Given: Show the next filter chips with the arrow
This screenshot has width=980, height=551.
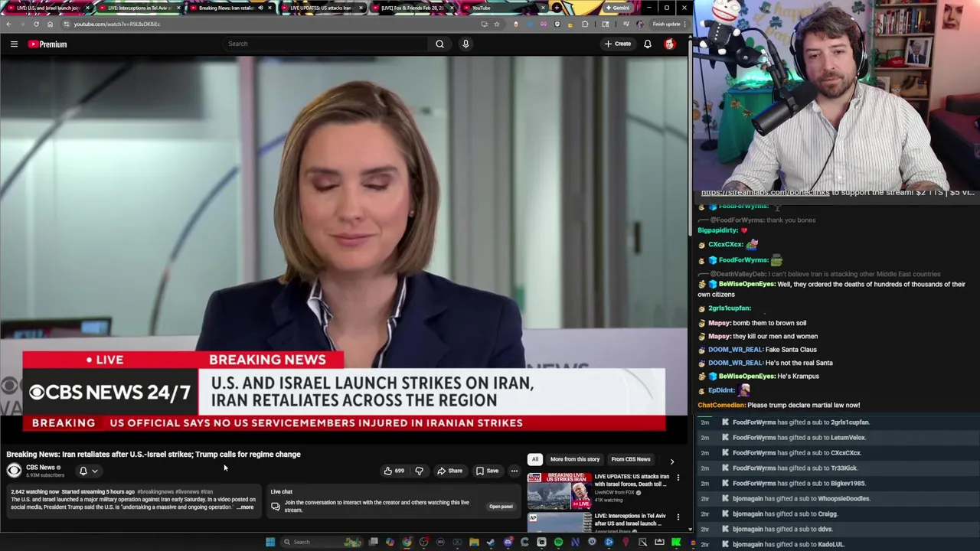Looking at the screenshot, I should [672, 461].
